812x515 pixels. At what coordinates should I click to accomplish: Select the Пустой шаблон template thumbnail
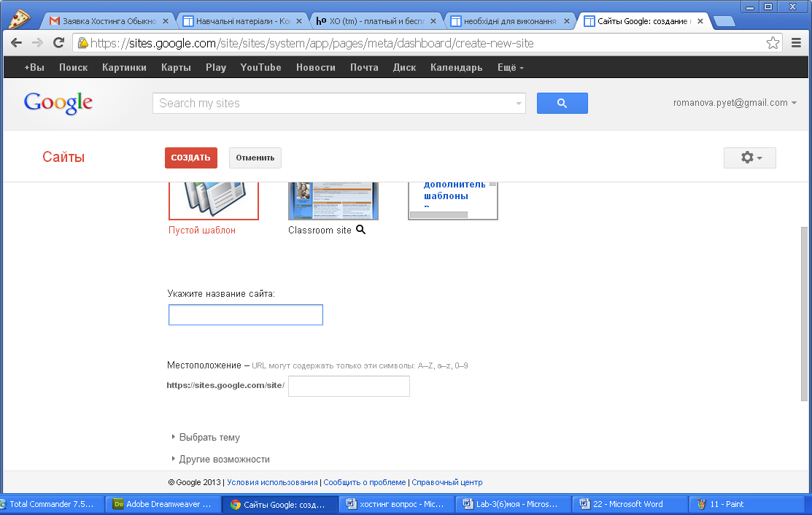click(213, 201)
